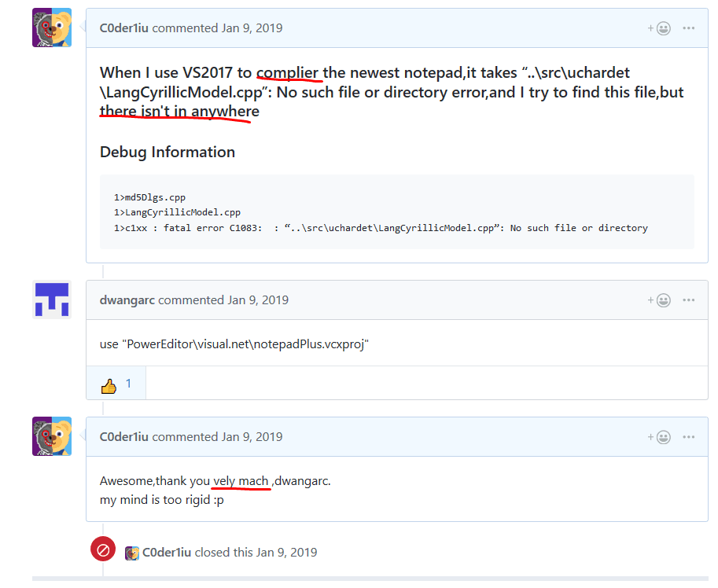Screen dimensions: 718x588
Task: Open dwangarc's avatar image
Action: pyautogui.click(x=52, y=300)
